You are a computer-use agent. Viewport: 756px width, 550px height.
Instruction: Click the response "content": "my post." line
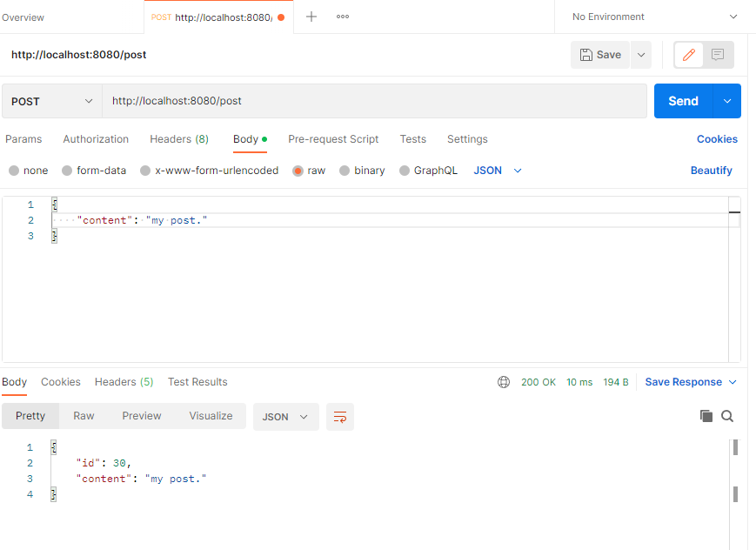coord(141,479)
